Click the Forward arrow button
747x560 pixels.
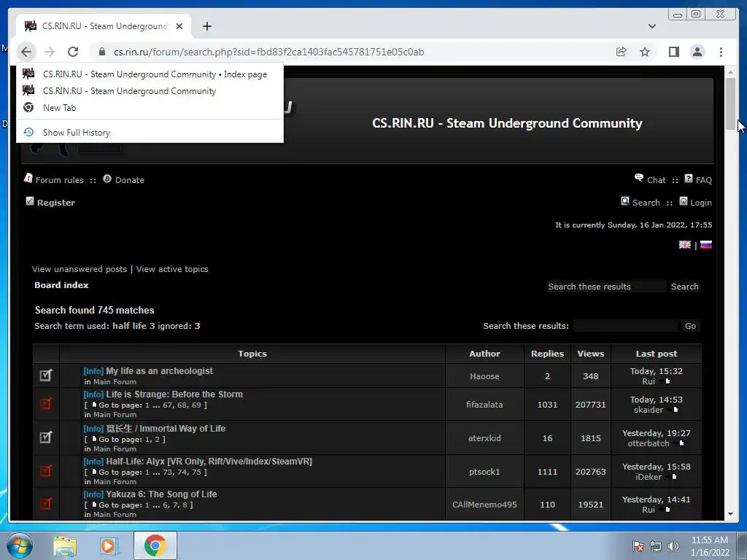tap(50, 52)
